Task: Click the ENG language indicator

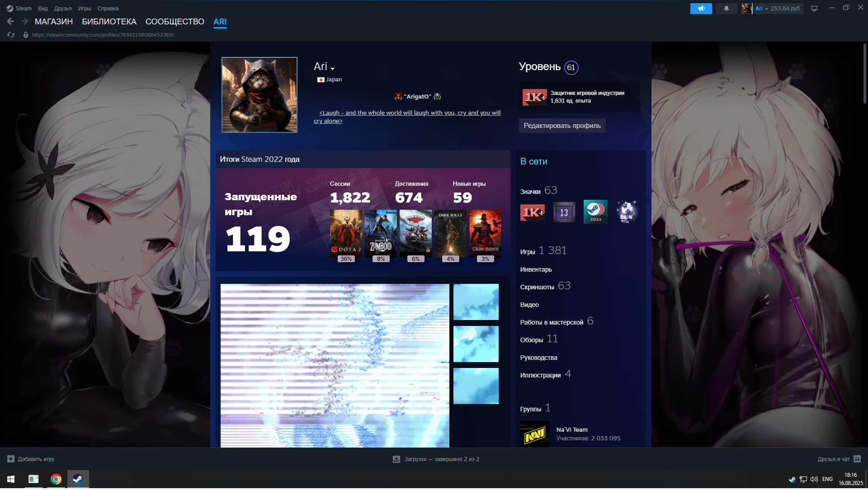Action: click(827, 479)
